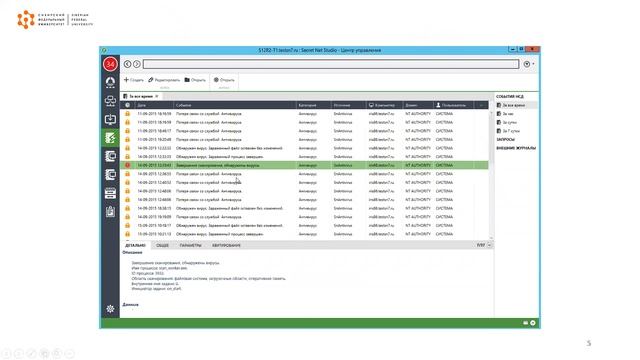Sort by the Категория column header
The width and height of the screenshot is (640, 360).
(313, 105)
